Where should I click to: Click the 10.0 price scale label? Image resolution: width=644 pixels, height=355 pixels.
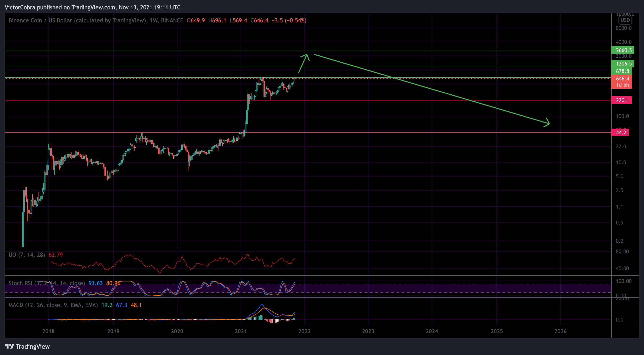tap(621, 162)
